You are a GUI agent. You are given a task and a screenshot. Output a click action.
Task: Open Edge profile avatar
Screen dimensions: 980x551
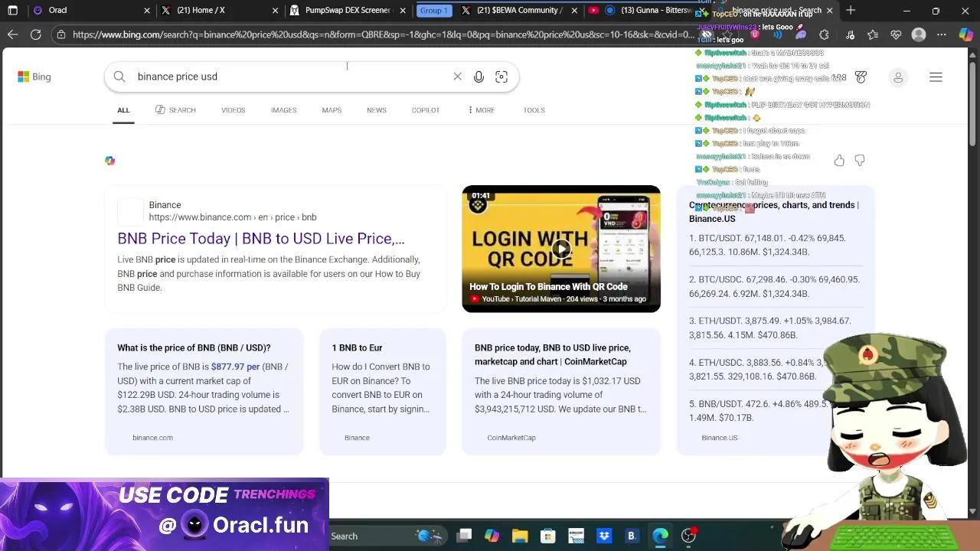(x=919, y=34)
